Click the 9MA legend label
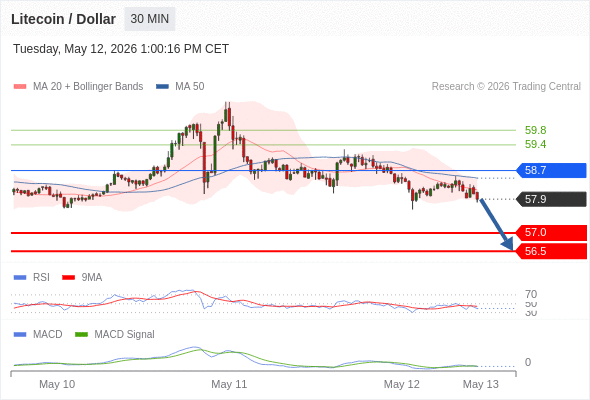Image resolution: width=590 pixels, height=400 pixels. click(x=92, y=278)
